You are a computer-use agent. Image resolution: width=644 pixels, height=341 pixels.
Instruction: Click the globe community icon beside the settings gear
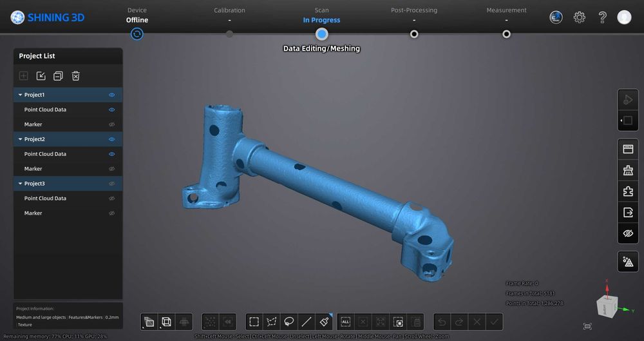click(556, 17)
